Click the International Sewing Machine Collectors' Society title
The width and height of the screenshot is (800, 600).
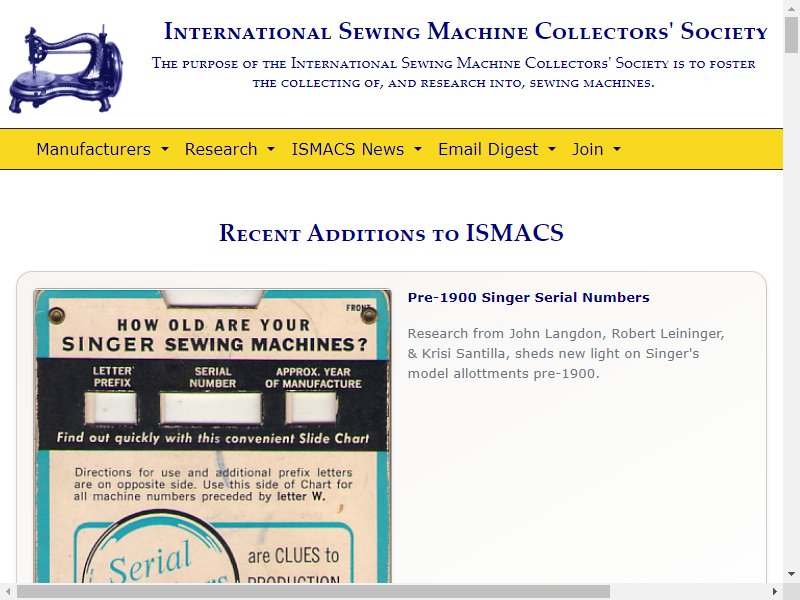point(465,32)
